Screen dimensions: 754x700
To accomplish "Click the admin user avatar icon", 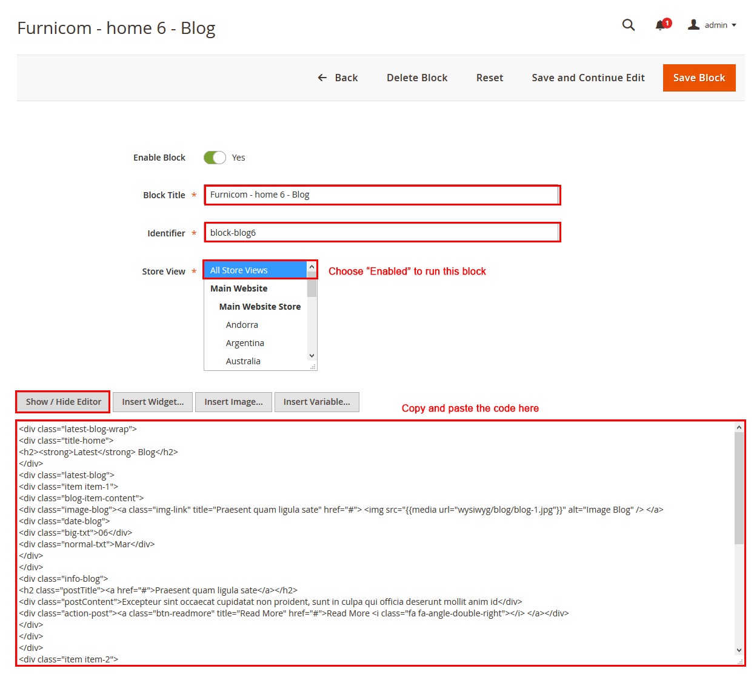I will tap(694, 25).
